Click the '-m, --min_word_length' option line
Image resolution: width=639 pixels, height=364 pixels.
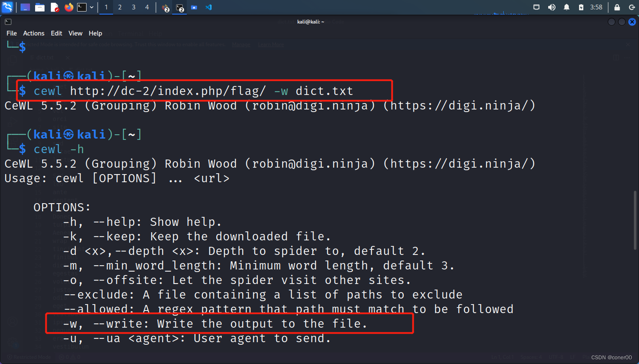(259, 266)
